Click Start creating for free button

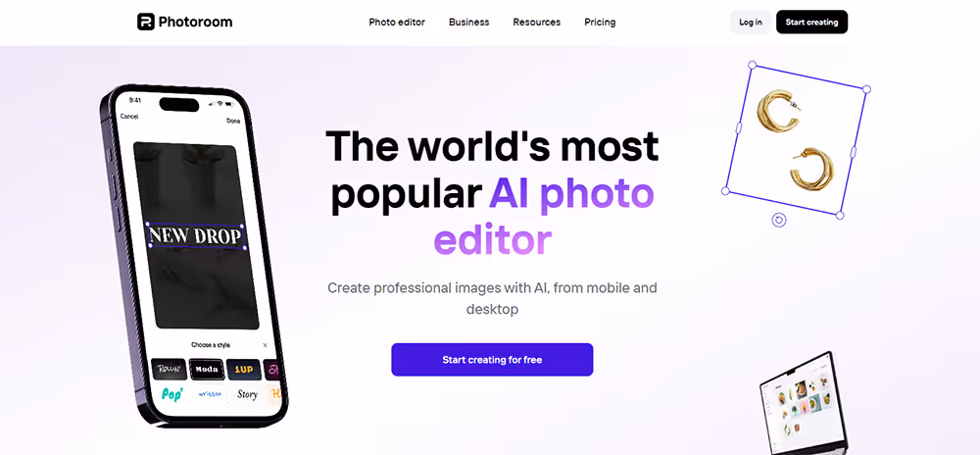tap(492, 359)
